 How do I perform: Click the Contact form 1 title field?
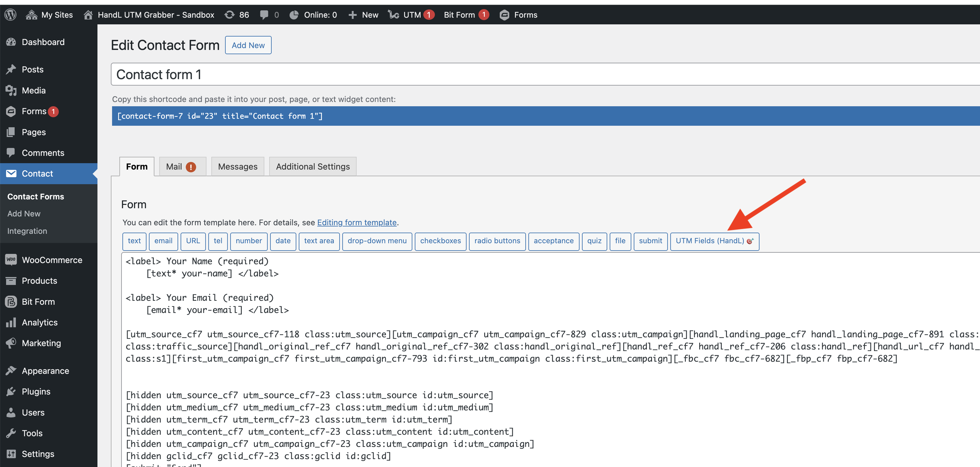545,75
